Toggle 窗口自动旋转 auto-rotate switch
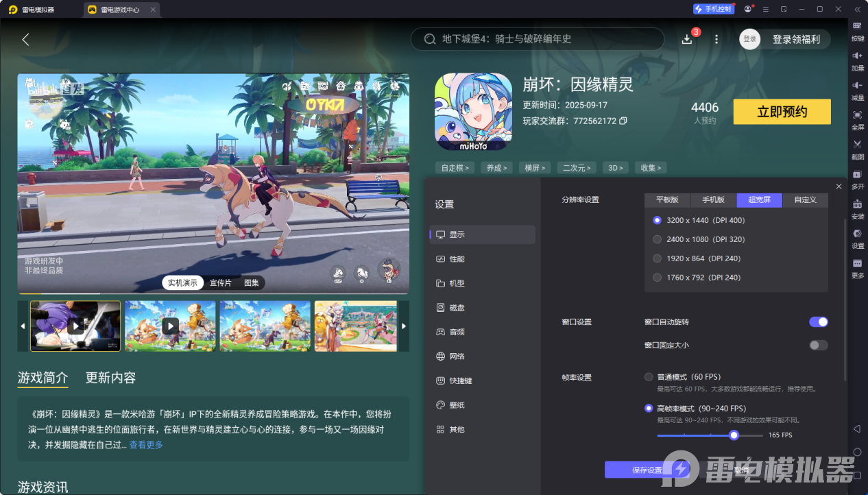The width and height of the screenshot is (868, 495). (819, 322)
